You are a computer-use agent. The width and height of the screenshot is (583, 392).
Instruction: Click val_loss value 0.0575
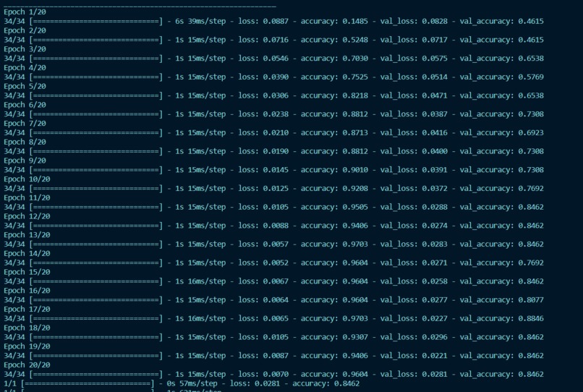click(x=435, y=59)
